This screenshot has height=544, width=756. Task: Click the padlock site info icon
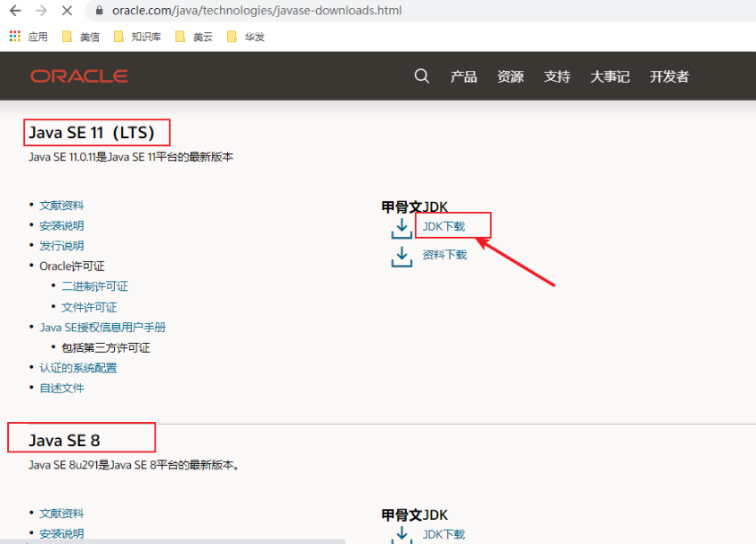coord(100,11)
